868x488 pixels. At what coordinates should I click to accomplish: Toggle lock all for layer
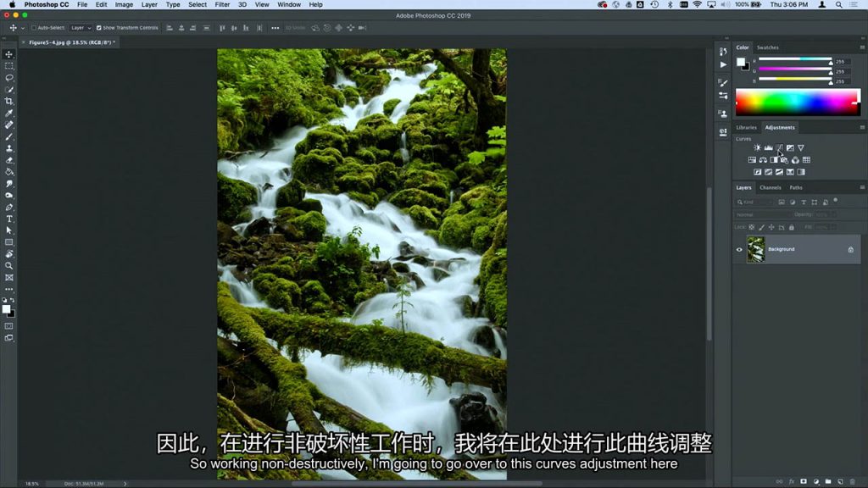[792, 227]
